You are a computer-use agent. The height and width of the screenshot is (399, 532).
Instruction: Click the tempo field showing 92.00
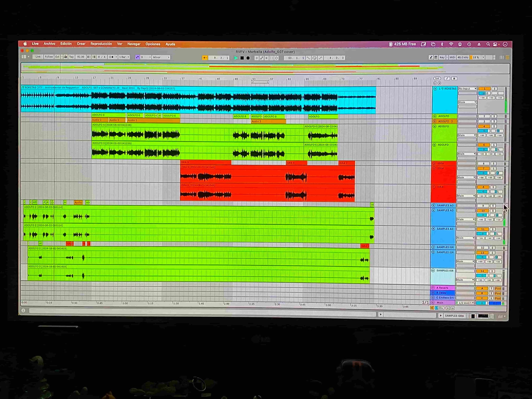point(81,57)
